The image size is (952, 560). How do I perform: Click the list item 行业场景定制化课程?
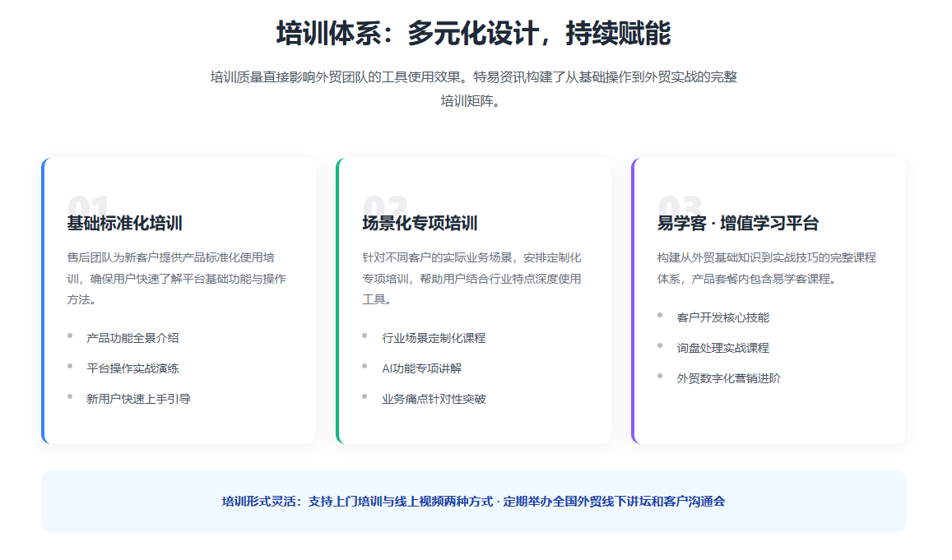[x=434, y=338]
